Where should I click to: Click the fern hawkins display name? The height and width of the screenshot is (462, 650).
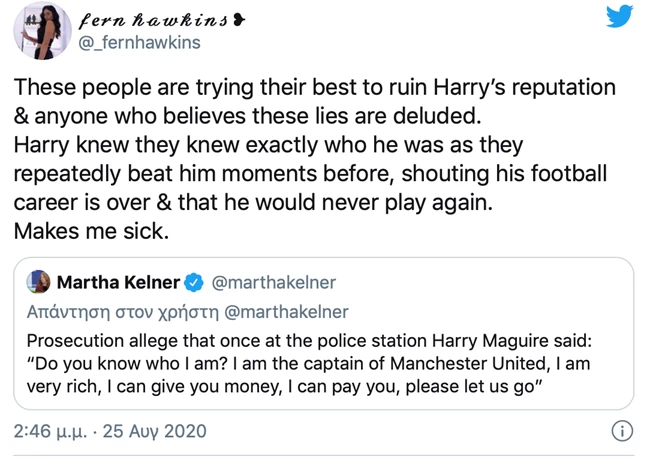click(x=153, y=19)
